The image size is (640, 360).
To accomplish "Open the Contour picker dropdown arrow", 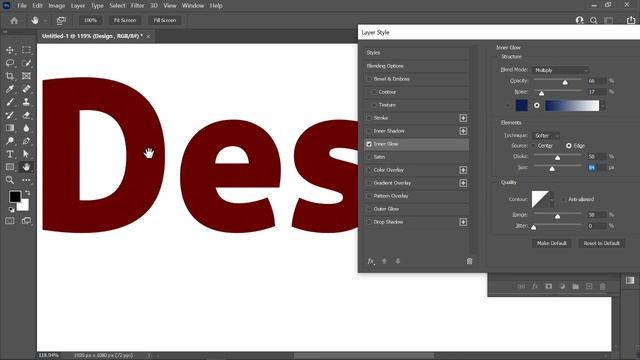I will point(552,200).
